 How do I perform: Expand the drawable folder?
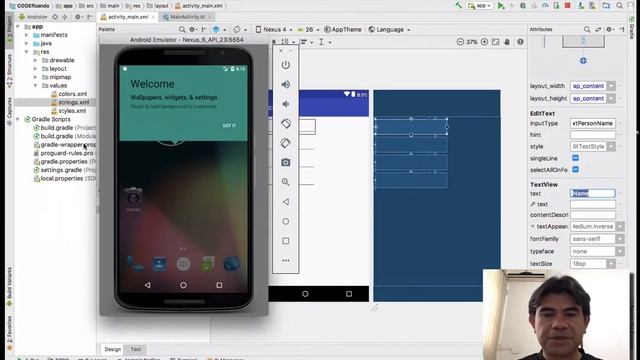[x=36, y=60]
